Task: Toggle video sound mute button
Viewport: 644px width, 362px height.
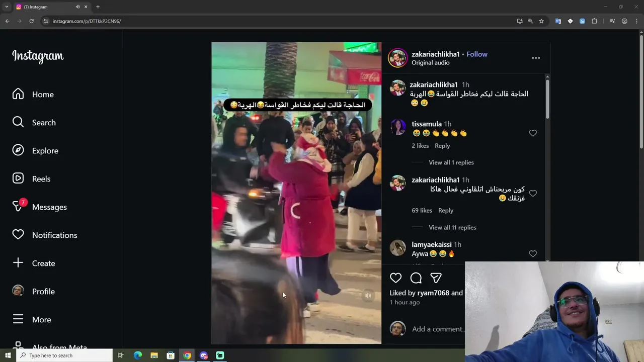Action: coord(368,296)
